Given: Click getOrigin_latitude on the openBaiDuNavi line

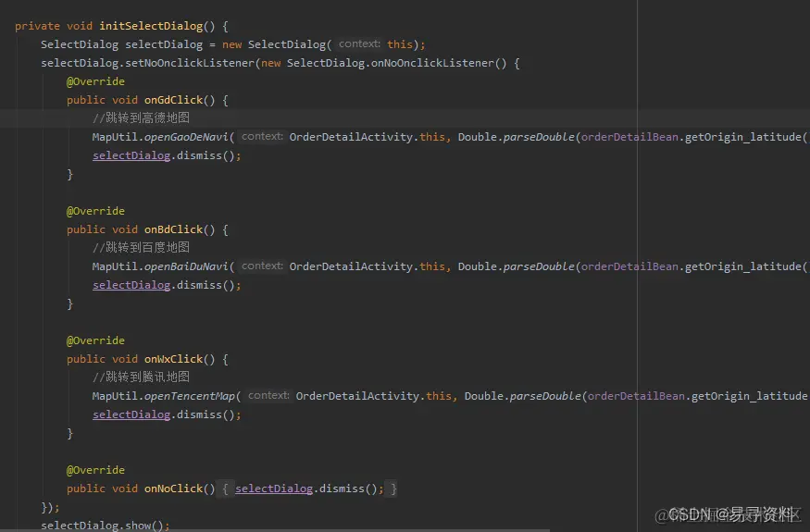Looking at the screenshot, I should coord(742,266).
